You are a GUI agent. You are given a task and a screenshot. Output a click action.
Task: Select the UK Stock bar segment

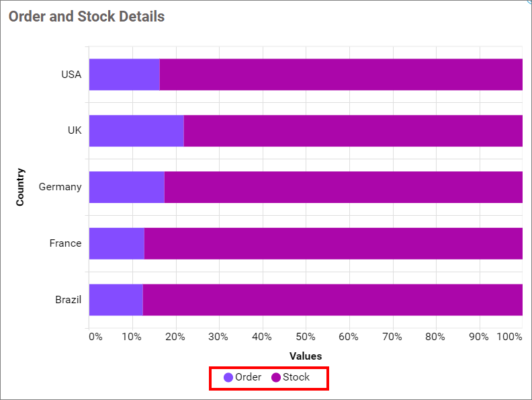coord(353,130)
